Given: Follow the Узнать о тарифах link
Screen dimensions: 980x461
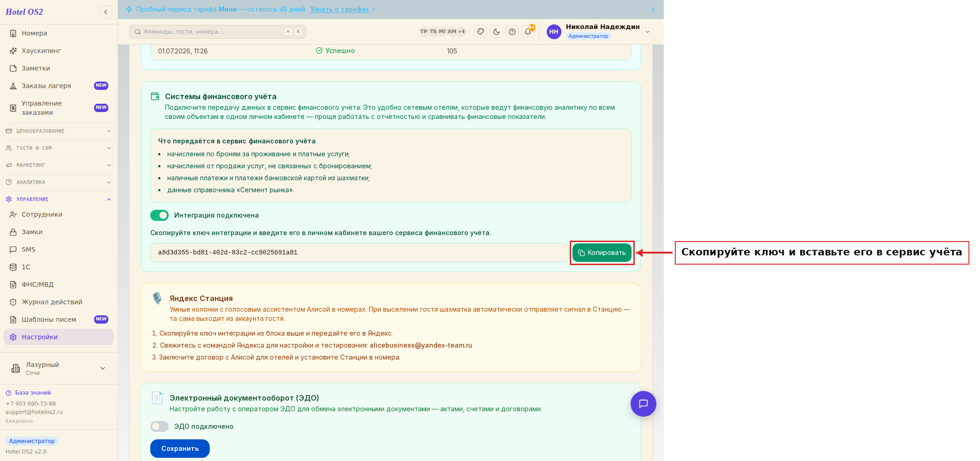Looking at the screenshot, I should point(339,9).
